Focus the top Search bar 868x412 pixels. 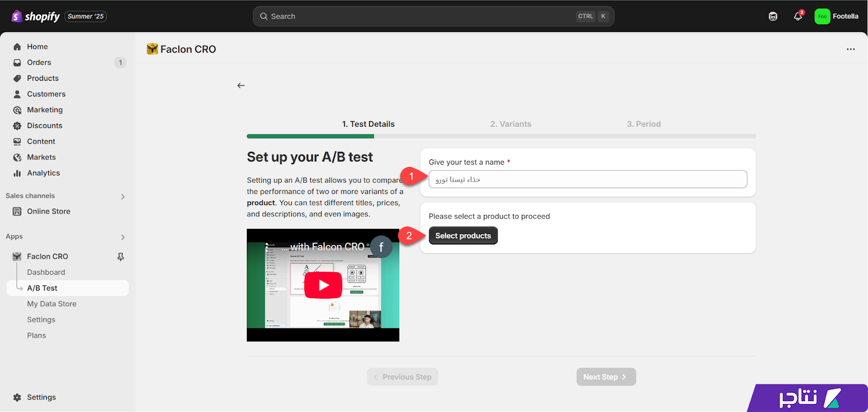click(x=433, y=16)
